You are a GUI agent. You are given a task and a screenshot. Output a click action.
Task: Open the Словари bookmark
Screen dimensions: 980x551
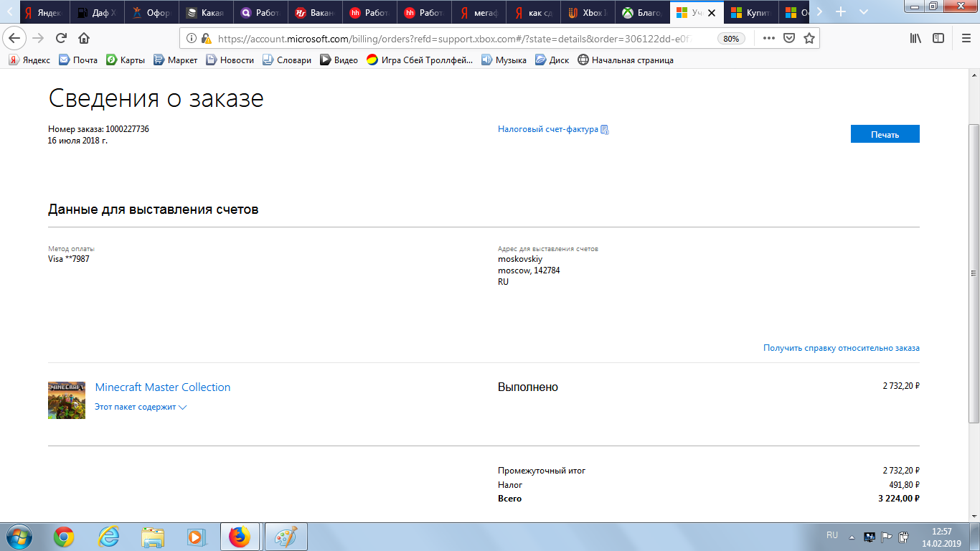click(x=287, y=60)
